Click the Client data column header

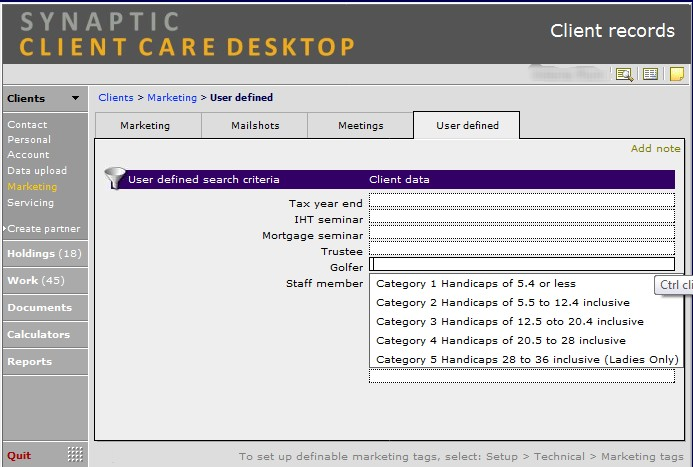(399, 179)
